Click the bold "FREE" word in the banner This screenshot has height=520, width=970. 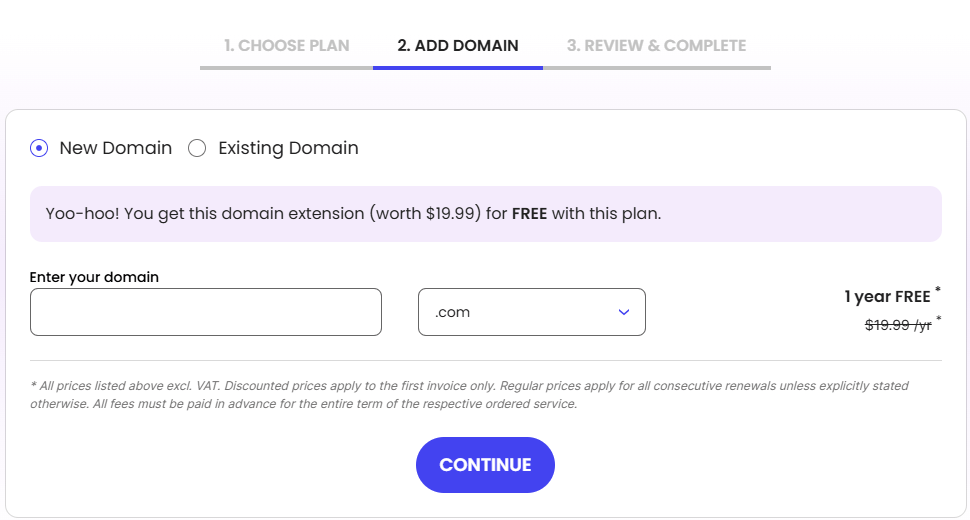529,214
